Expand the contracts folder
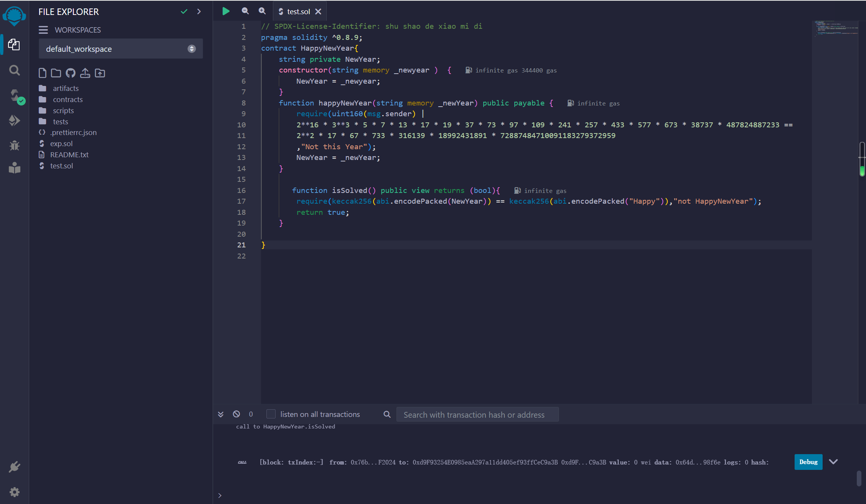The width and height of the screenshot is (866, 504). point(68,99)
